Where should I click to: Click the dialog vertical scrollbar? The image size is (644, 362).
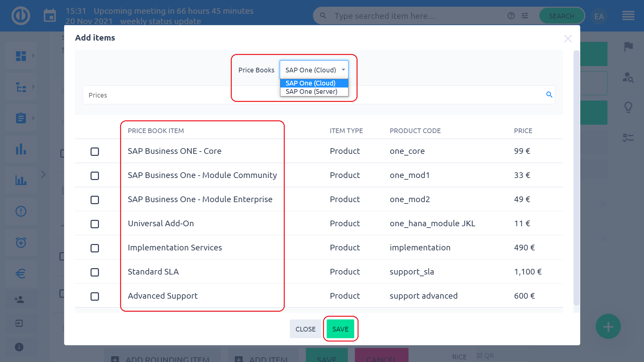coord(576,178)
